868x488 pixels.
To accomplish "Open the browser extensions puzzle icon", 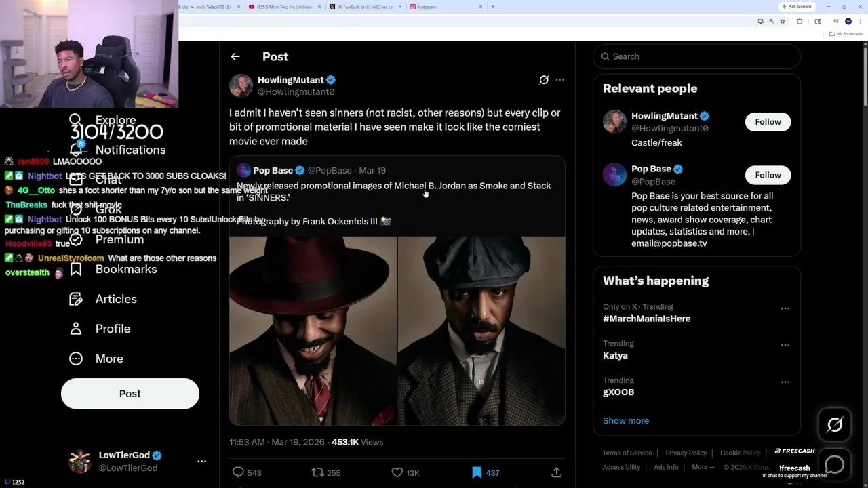I will (x=800, y=22).
